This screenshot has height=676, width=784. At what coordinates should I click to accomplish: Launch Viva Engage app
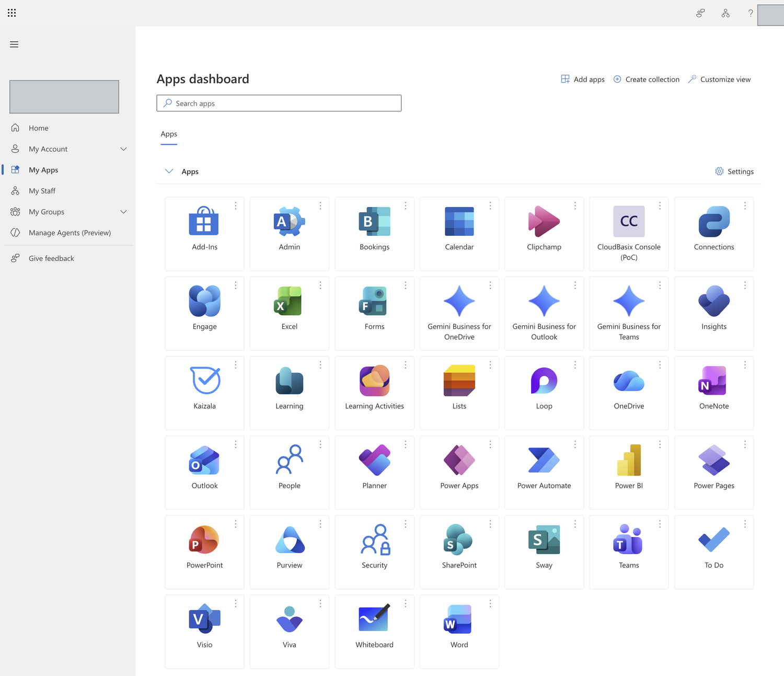click(204, 313)
